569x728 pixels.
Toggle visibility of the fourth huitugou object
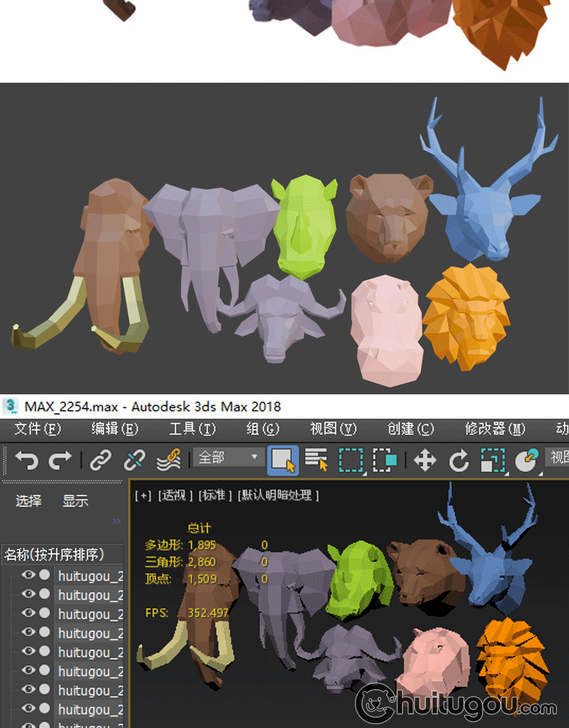[x=29, y=632]
